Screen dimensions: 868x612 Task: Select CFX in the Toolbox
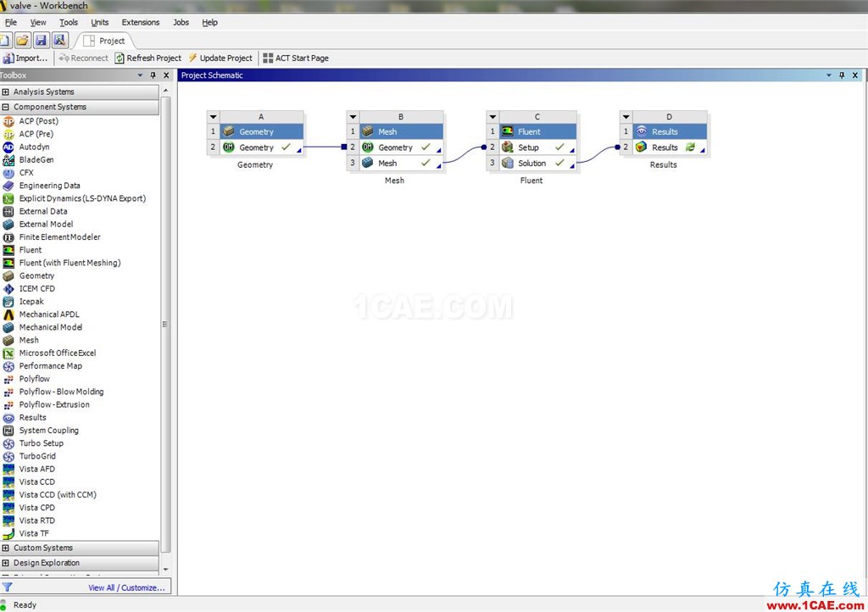click(x=26, y=173)
